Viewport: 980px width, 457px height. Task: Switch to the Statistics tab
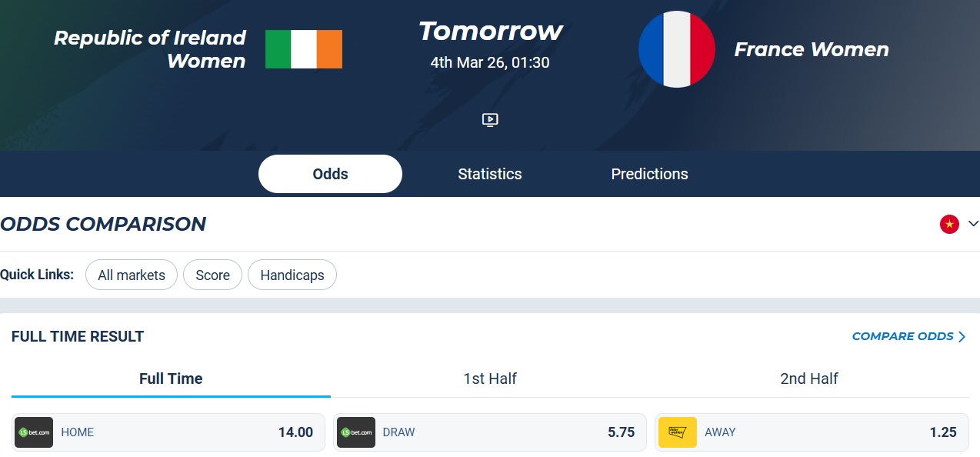point(489,174)
